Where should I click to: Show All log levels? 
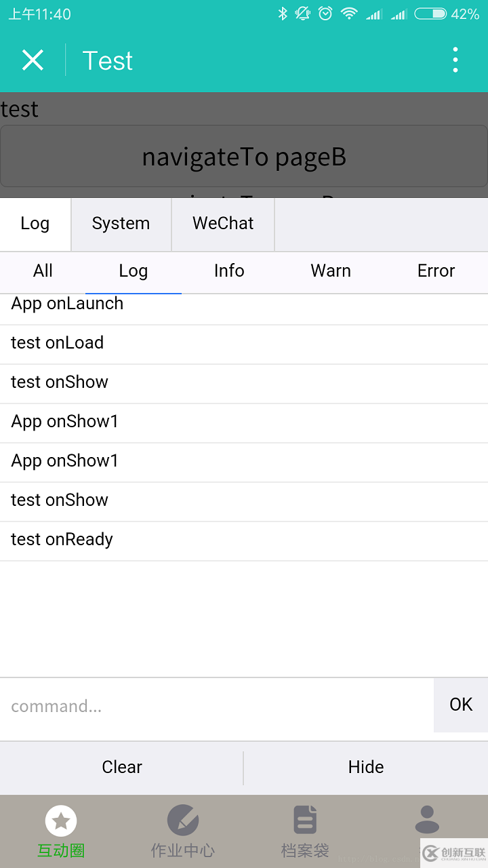point(43,271)
